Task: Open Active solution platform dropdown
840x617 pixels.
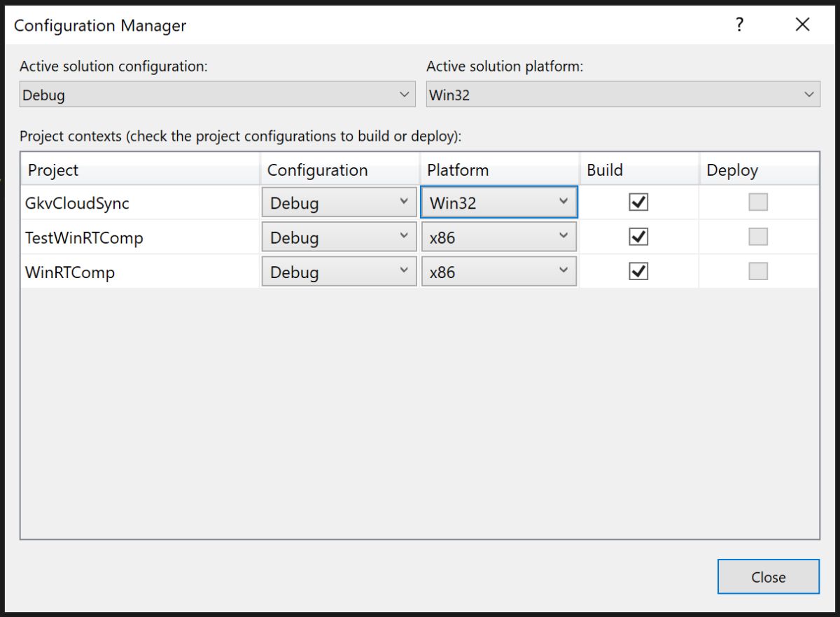Action: click(623, 95)
